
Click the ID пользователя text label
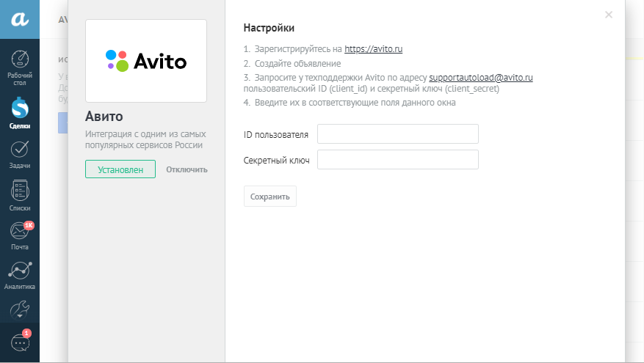pyautogui.click(x=275, y=135)
